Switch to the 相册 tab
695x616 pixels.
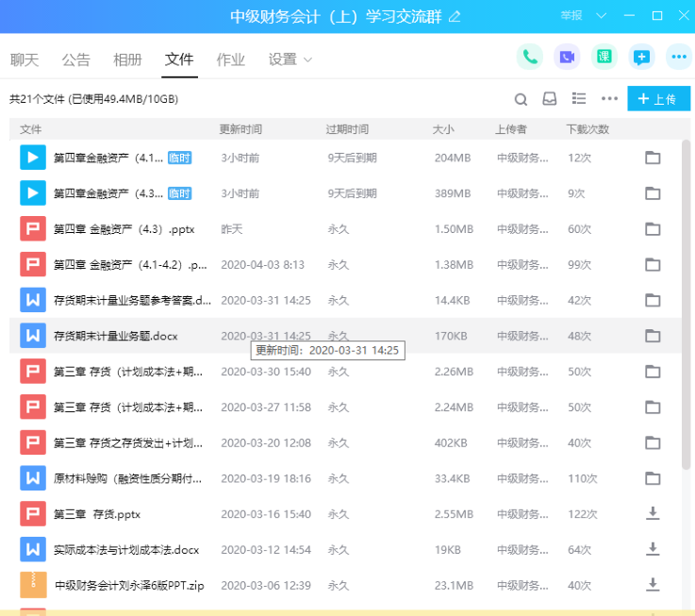(127, 59)
